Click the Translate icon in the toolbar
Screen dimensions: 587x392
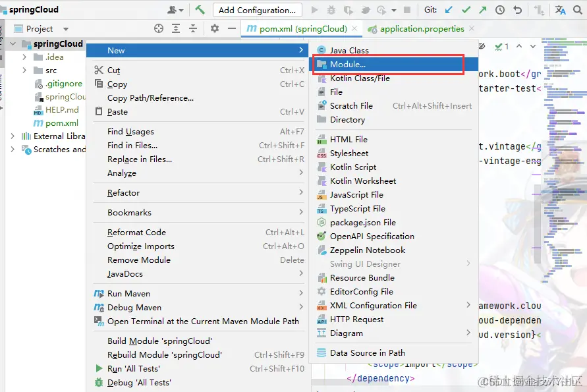[x=560, y=10]
